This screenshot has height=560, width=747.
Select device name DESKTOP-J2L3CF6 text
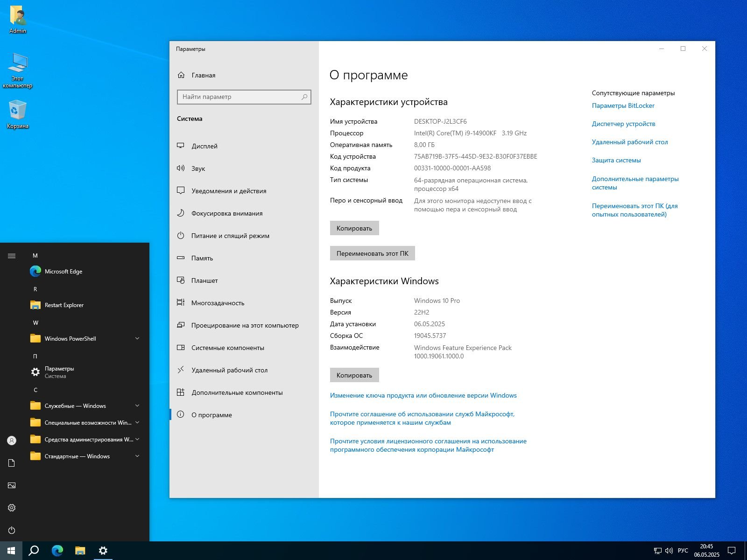point(440,121)
